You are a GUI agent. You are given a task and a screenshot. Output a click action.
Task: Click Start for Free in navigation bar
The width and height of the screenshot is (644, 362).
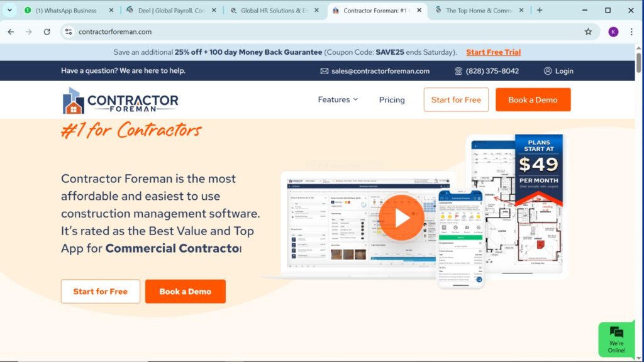(x=456, y=100)
